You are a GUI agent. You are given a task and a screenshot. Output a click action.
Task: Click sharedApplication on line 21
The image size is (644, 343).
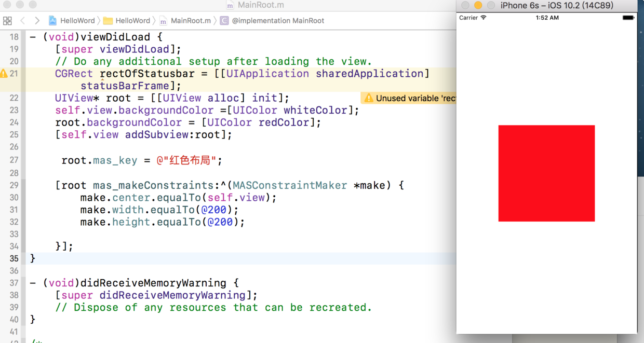pyautogui.click(x=370, y=74)
